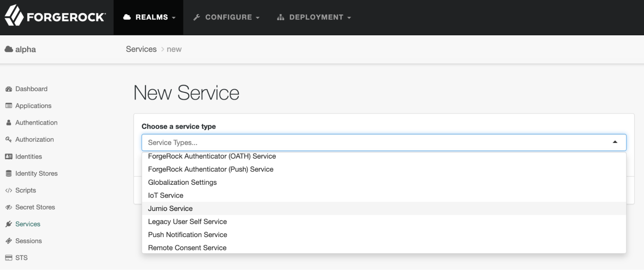Click the ForgeRock logo icon
This screenshot has height=270, width=644.
point(14,15)
